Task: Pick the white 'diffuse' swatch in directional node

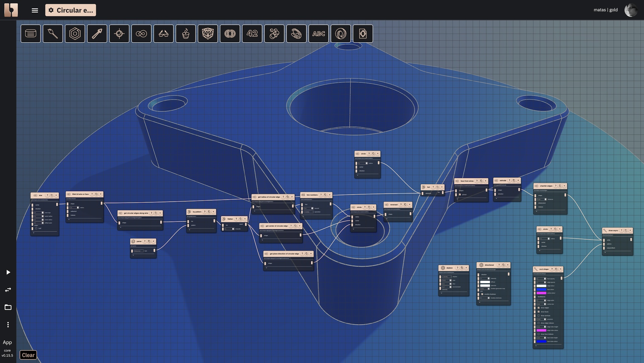Action: pos(485,282)
